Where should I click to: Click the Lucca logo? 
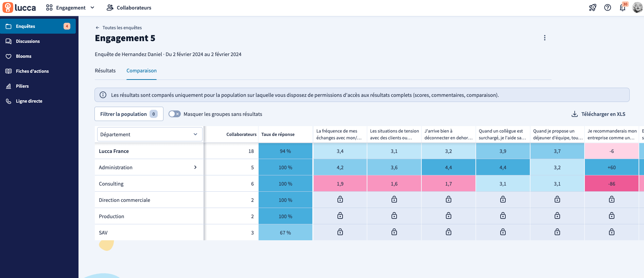click(19, 7)
